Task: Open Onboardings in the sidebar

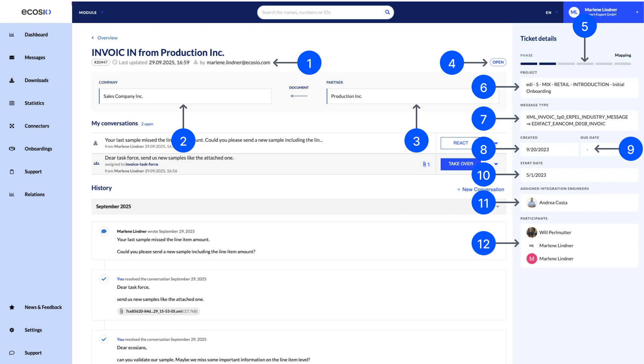Action: coord(38,149)
